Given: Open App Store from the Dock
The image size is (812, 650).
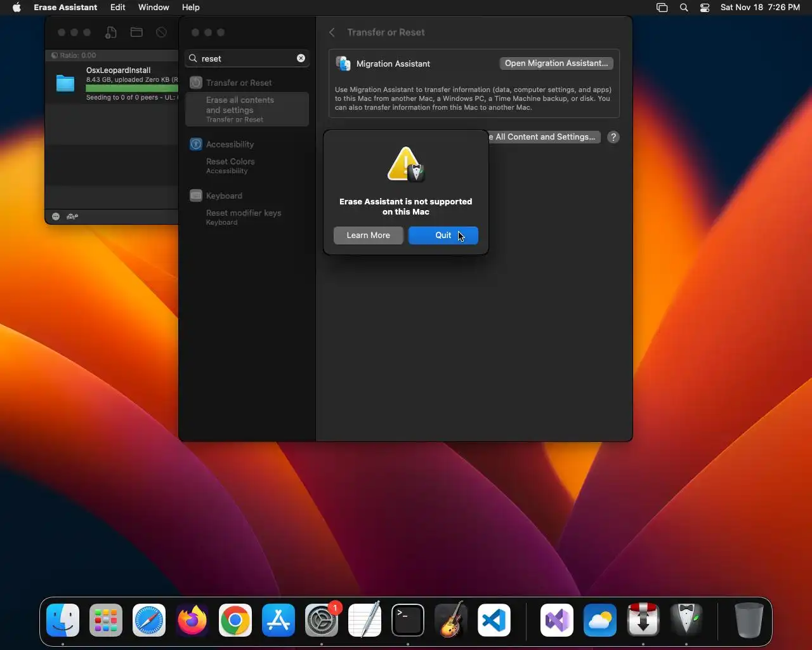Looking at the screenshot, I should coord(278,620).
